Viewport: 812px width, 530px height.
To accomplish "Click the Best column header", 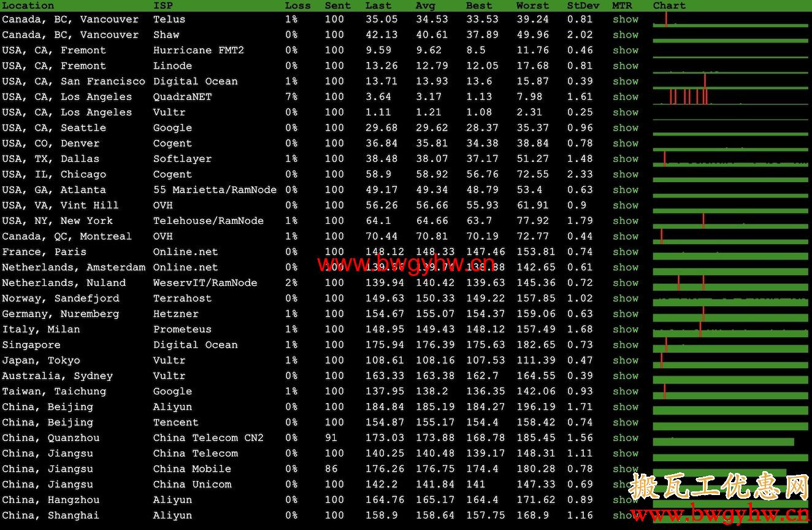I will coord(479,5).
